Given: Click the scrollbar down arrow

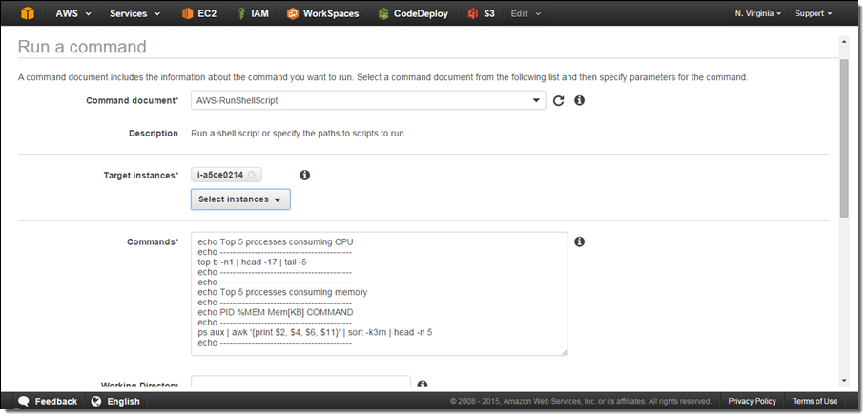Looking at the screenshot, I should 843,381.
